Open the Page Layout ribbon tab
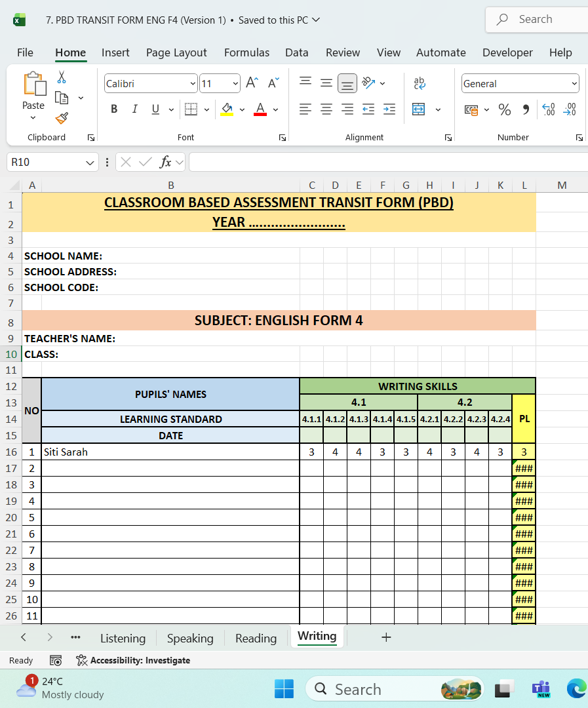Image resolution: width=588 pixels, height=708 pixels. click(176, 52)
